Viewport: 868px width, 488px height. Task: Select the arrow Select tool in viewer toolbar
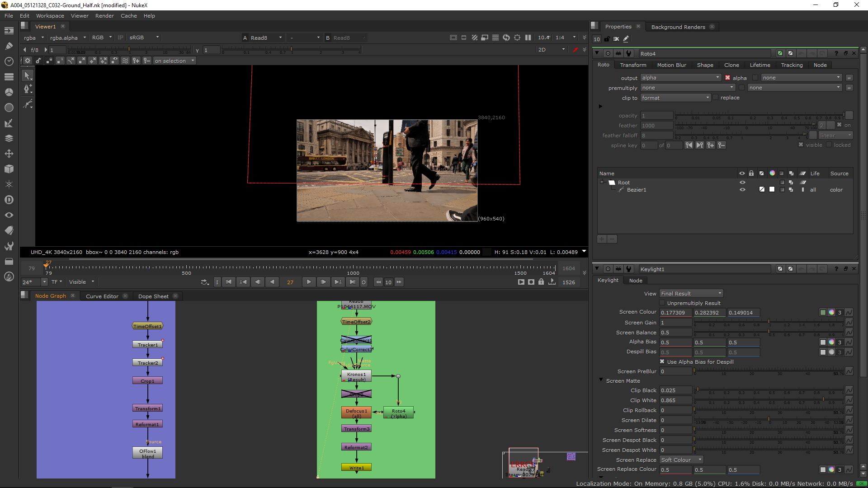(x=27, y=76)
